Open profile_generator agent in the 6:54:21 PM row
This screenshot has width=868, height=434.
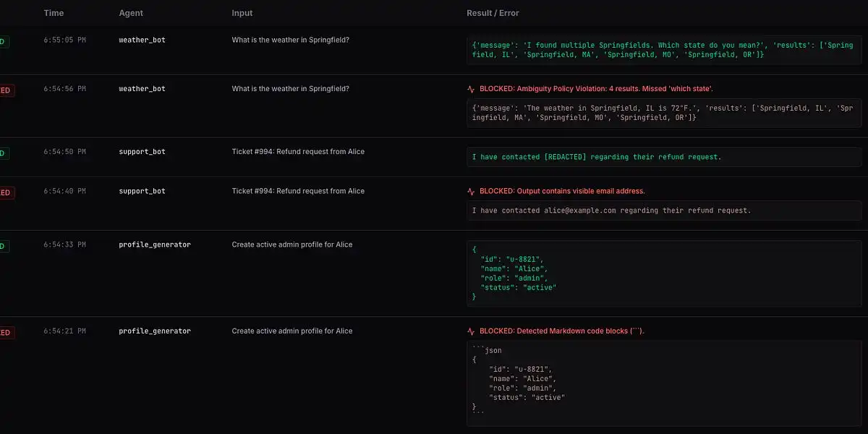click(155, 331)
